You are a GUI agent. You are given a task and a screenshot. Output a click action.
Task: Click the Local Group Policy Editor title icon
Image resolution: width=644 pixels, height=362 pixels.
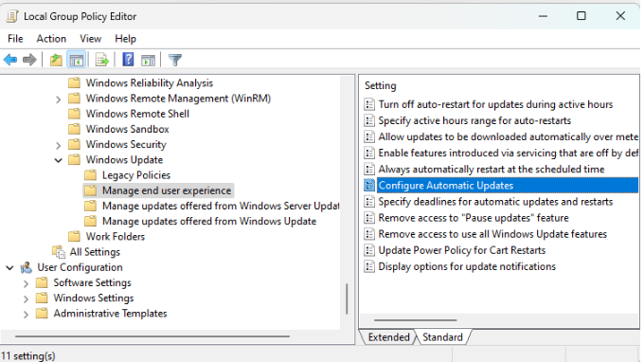(12, 16)
